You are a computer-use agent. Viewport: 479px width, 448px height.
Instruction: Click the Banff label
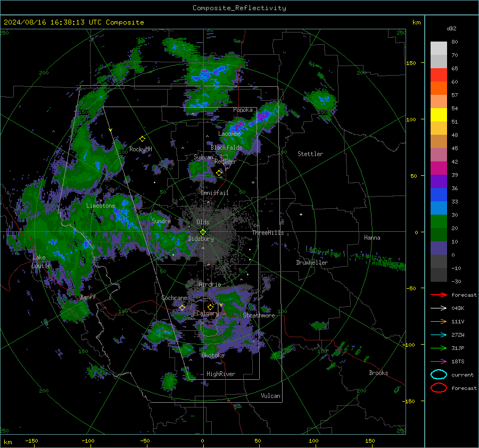[88, 297]
